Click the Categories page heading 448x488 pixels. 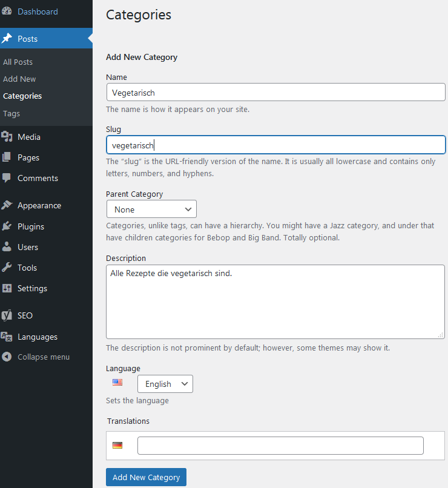pyautogui.click(x=139, y=15)
